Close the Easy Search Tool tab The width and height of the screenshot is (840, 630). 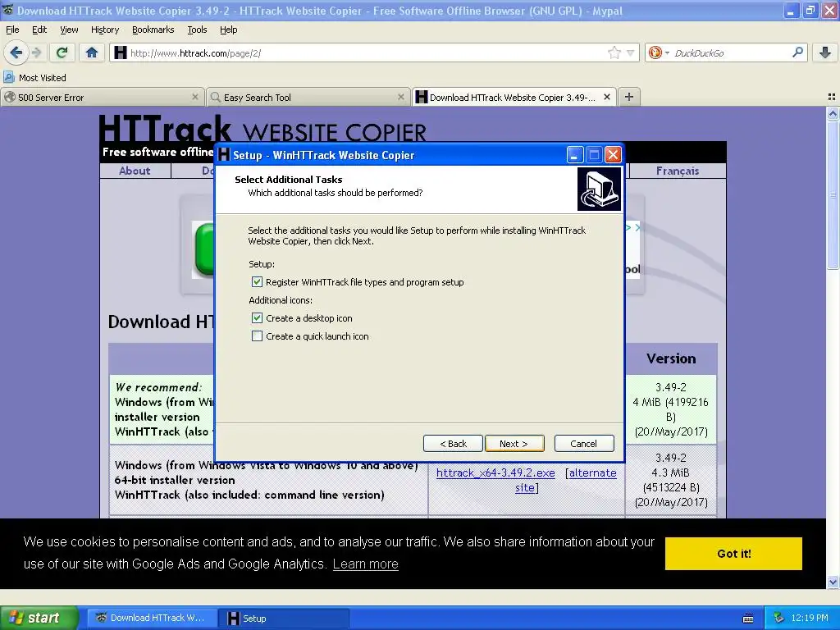[400, 97]
